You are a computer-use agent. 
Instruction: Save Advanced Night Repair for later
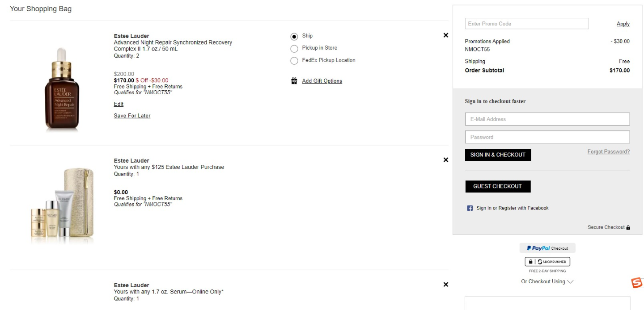coord(132,116)
